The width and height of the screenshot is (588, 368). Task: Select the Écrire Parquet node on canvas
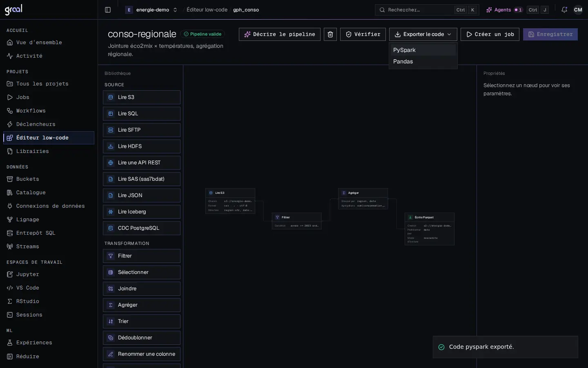(x=430, y=229)
